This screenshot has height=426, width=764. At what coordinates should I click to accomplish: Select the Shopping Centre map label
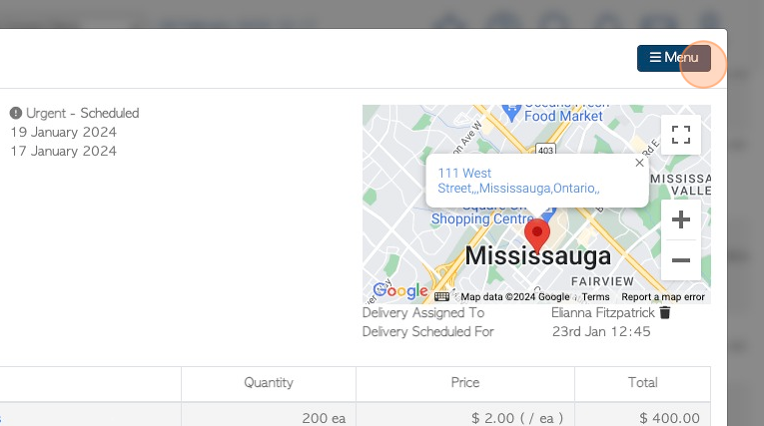click(482, 219)
